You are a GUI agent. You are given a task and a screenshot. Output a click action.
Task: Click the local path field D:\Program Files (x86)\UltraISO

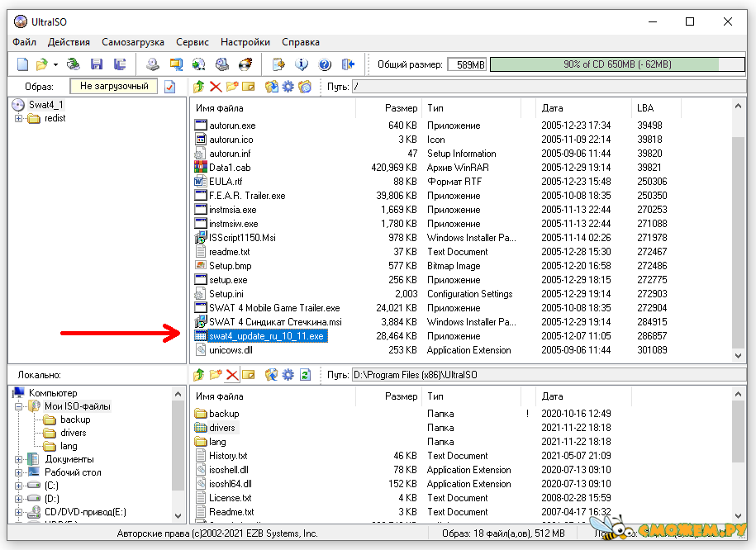point(549,375)
